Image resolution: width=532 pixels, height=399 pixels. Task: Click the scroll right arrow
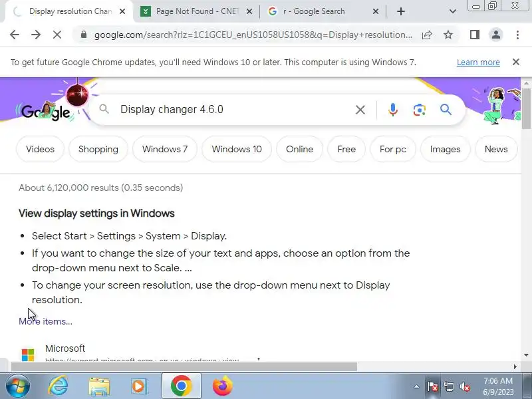coord(515,366)
